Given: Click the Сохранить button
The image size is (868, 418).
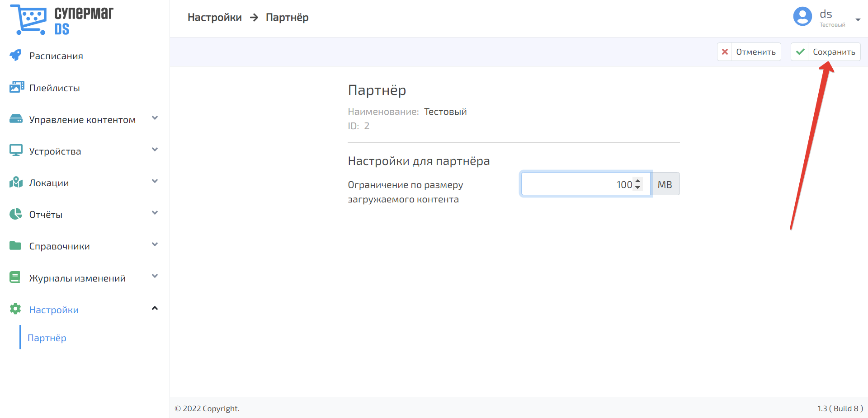Looking at the screenshot, I should pyautogui.click(x=826, y=52).
